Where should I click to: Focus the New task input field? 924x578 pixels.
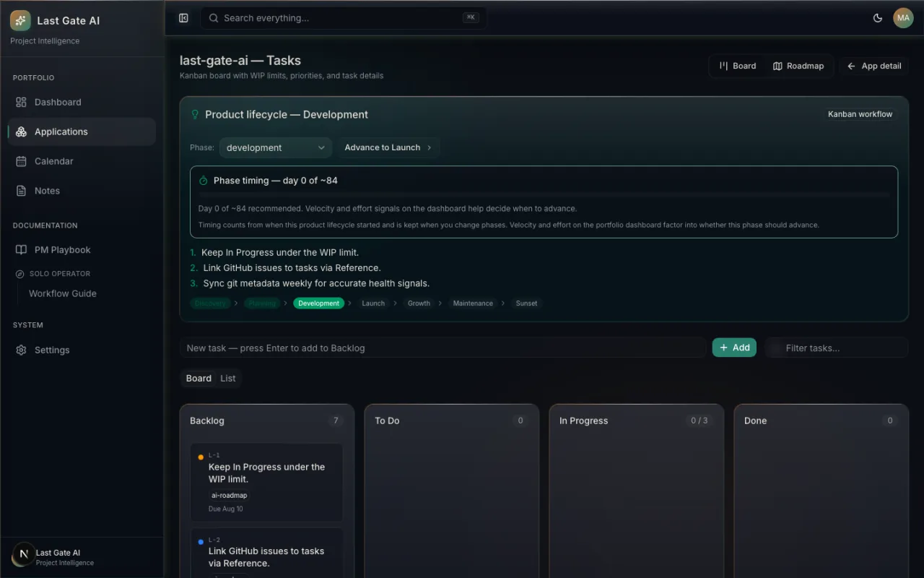[443, 348]
